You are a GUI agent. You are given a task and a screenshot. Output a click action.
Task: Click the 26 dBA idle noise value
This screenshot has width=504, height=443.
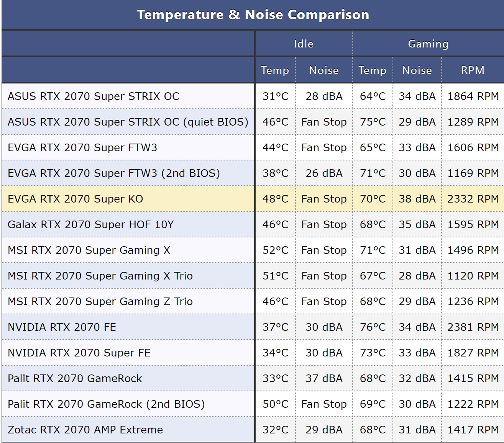click(324, 173)
